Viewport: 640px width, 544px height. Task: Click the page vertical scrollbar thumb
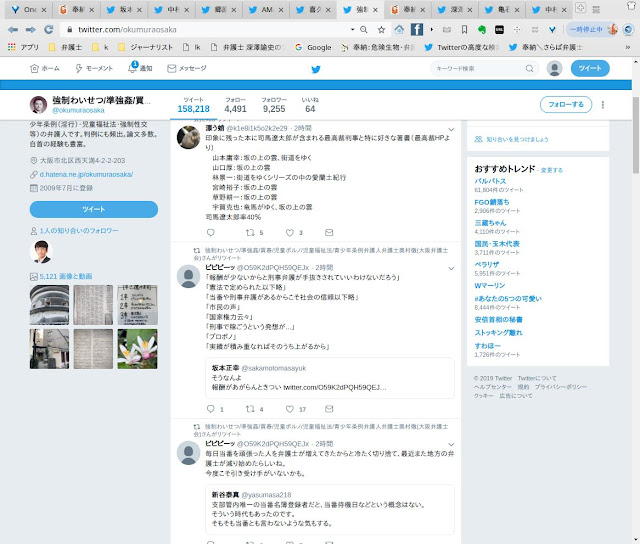[x=636, y=135]
